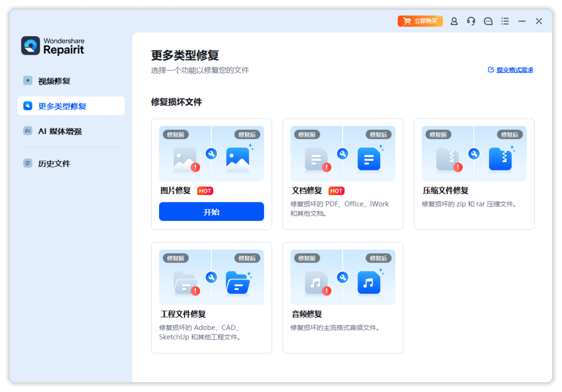Start photo repair with 开始 button

211,212
